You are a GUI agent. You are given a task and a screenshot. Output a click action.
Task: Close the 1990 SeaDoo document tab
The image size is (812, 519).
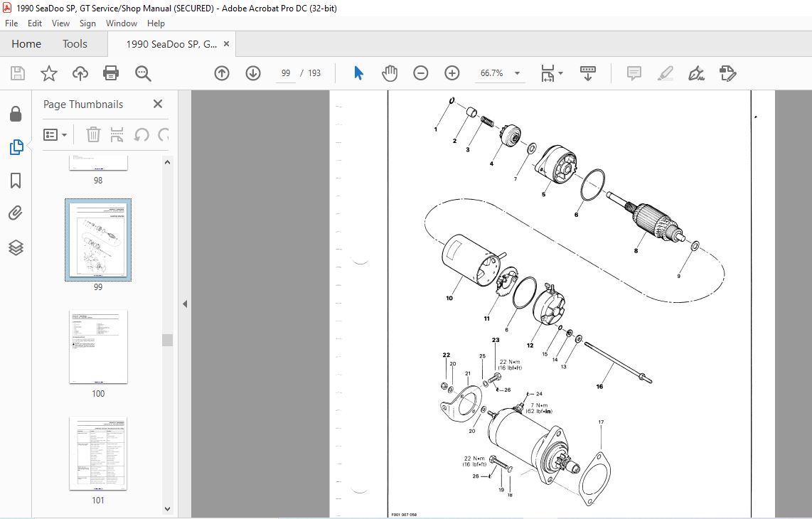(226, 44)
